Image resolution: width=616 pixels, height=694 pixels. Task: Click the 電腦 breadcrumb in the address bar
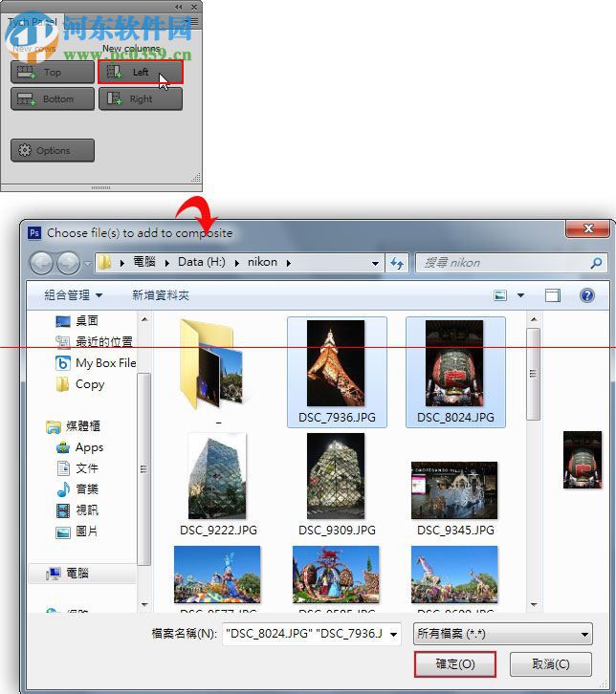coord(144,262)
